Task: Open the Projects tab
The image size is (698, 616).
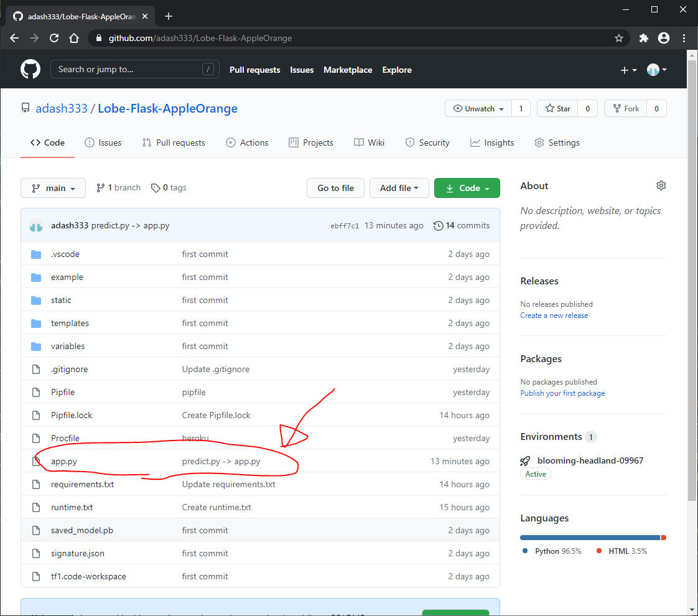Action: [310, 143]
